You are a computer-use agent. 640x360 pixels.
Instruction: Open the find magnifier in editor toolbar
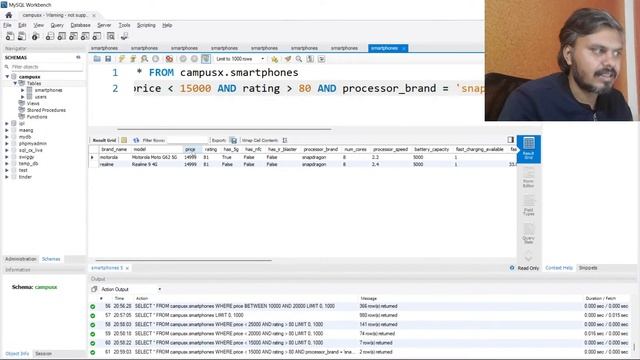tap(299, 59)
